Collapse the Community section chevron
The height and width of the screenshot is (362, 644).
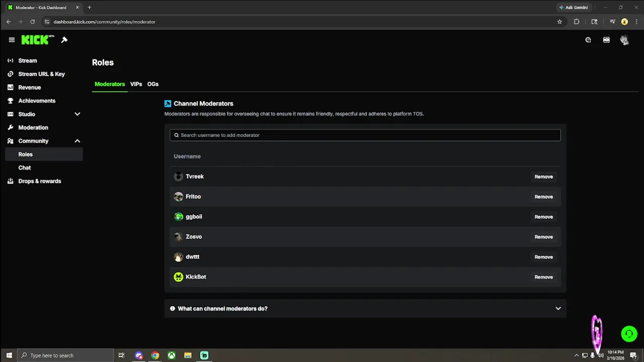pos(77,141)
